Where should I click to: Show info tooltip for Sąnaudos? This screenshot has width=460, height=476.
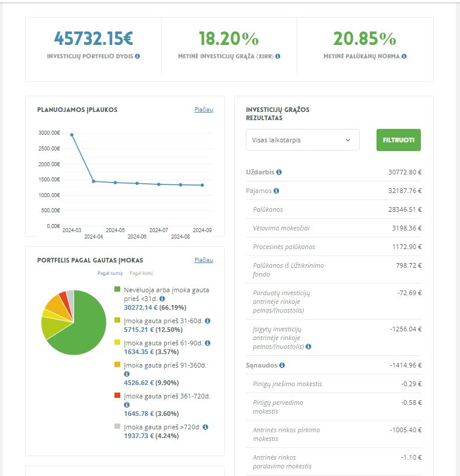click(x=282, y=365)
